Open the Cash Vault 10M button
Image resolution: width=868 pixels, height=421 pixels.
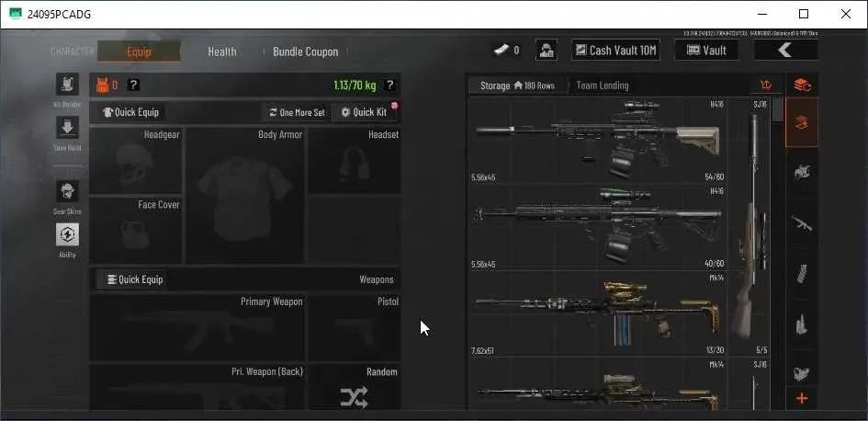[615, 51]
